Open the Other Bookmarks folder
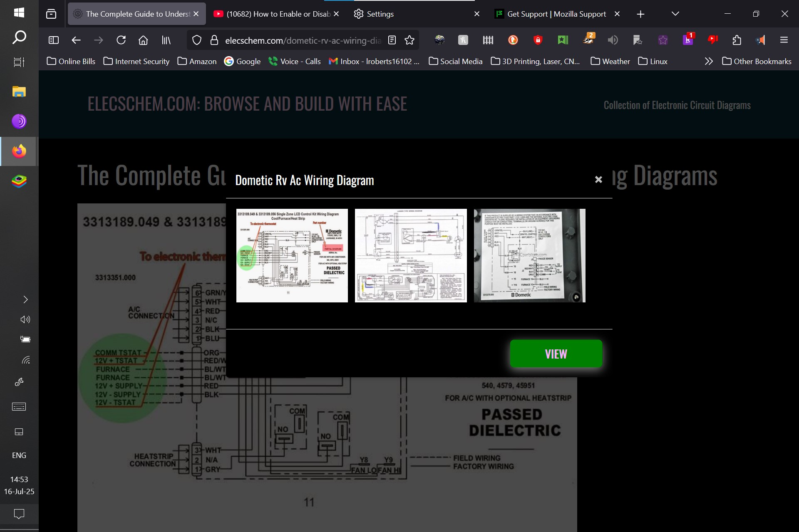The width and height of the screenshot is (799, 532). 757,61
